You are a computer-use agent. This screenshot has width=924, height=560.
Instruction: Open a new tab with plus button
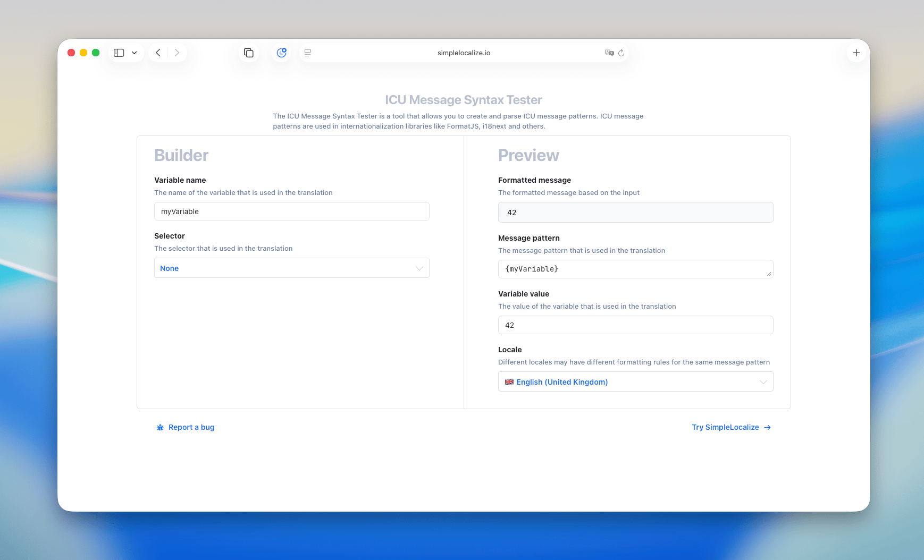(x=856, y=53)
